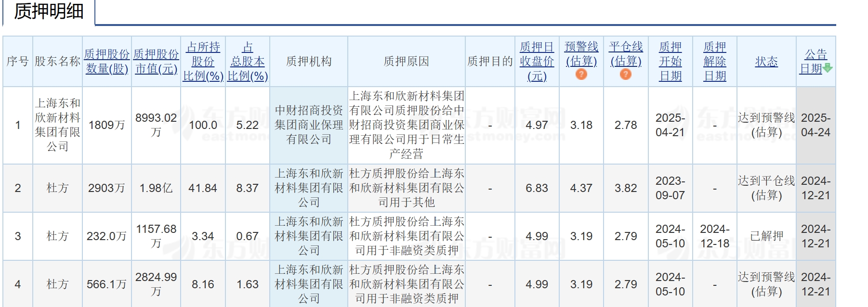Click the 2824.99万 market value cell
Image resolution: width=868 pixels, height=307 pixels.
[156, 284]
